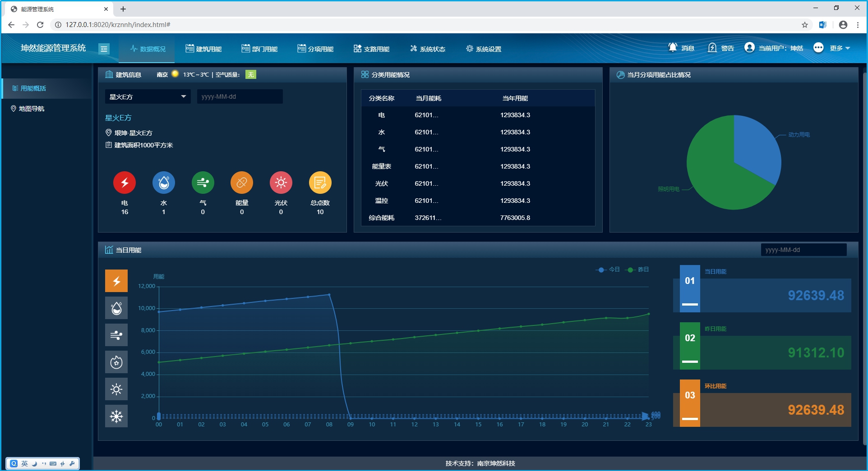
Task: Click the red electricity meter icon
Action: 125,183
